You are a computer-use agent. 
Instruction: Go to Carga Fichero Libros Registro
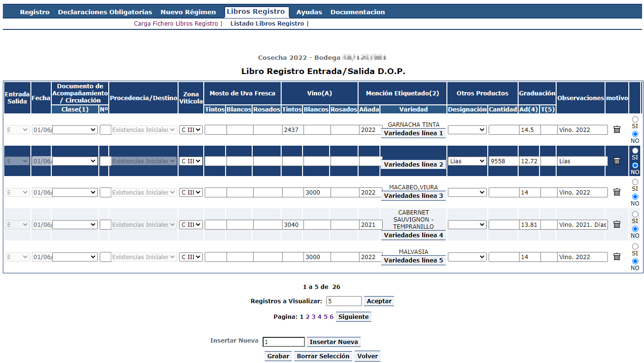176,23
